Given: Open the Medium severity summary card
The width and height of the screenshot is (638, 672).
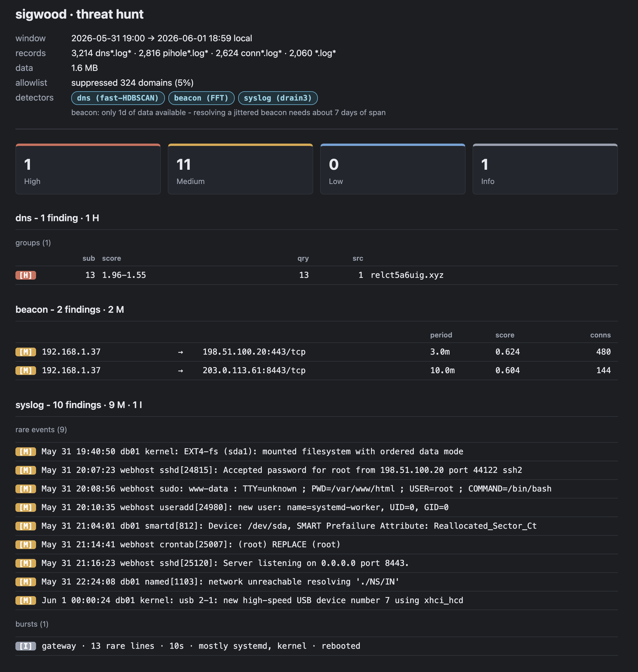Looking at the screenshot, I should [x=240, y=169].
